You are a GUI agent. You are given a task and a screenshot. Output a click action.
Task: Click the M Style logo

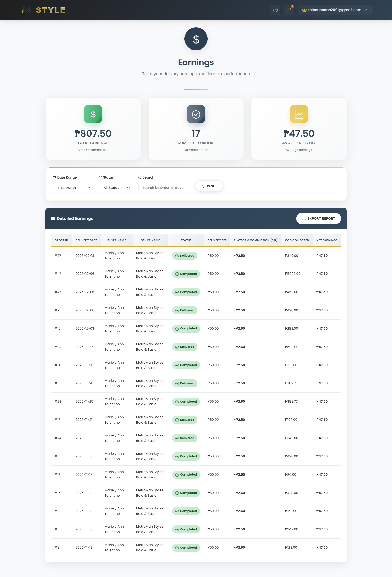pyautogui.click(x=44, y=10)
